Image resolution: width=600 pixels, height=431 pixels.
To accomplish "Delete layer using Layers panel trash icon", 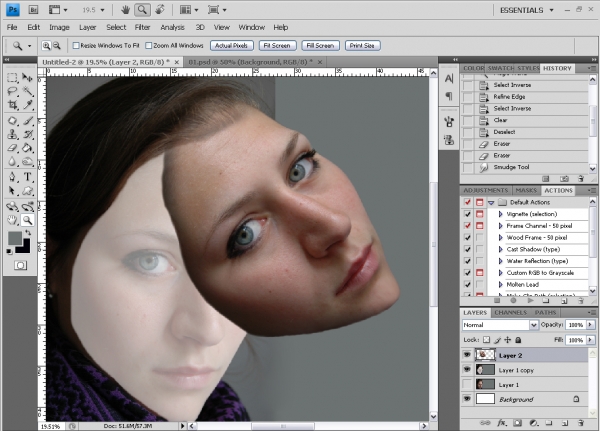I will click(x=581, y=423).
